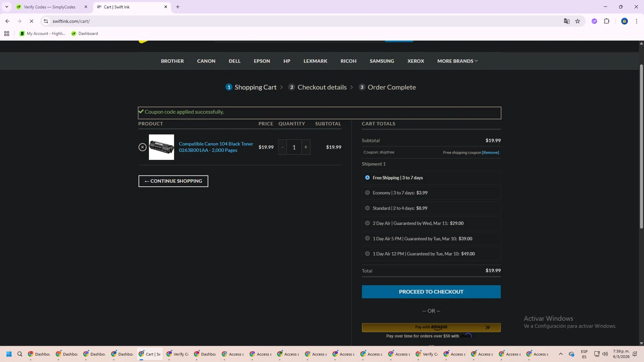Open the tab search dropdown arrow

tap(6, 7)
